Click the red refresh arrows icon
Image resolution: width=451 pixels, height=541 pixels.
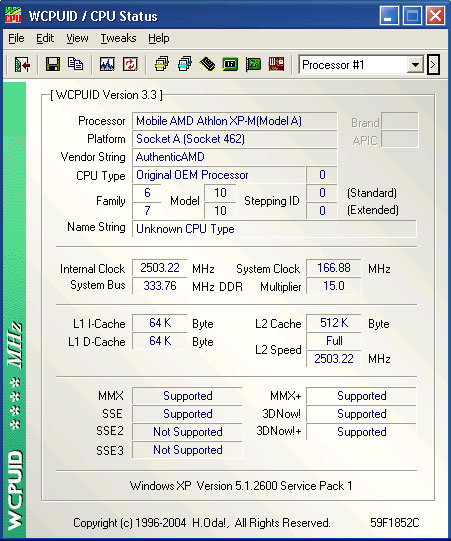130,65
